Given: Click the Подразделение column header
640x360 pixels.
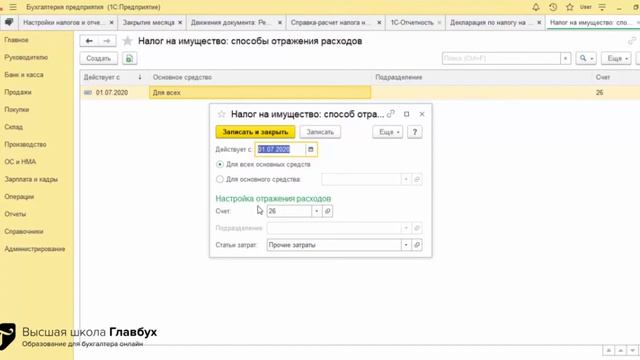Looking at the screenshot, I should pos(482,77).
